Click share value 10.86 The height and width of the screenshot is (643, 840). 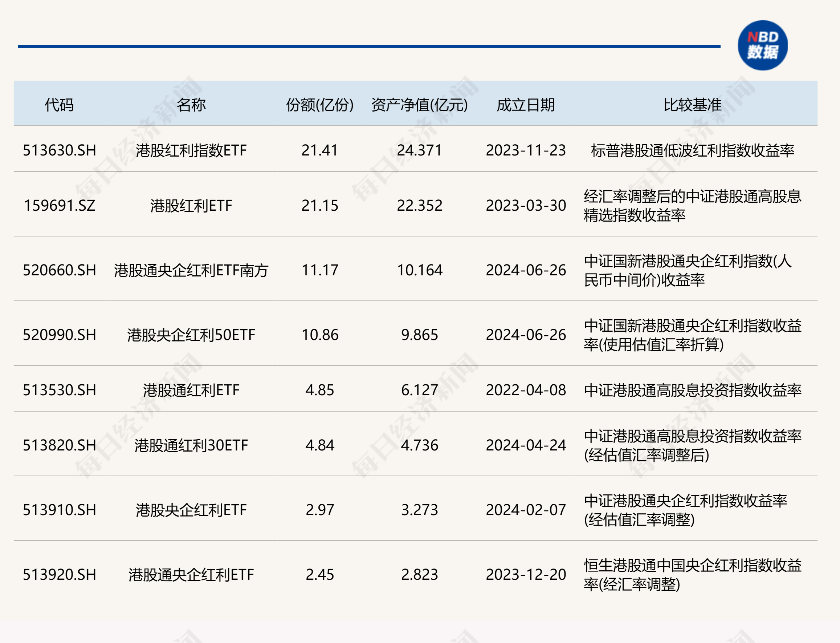pyautogui.click(x=320, y=335)
